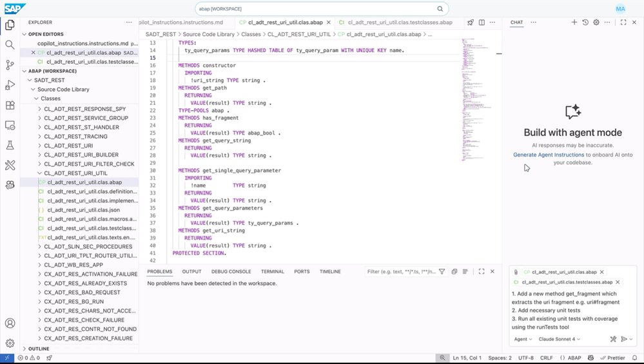Viewport: 644px width, 364px height.
Task: Show chat history
Action: pyautogui.click(x=585, y=22)
